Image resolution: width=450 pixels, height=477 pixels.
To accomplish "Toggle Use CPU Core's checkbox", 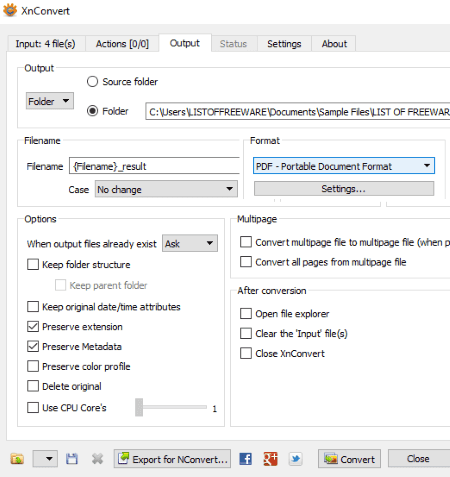I will tap(33, 407).
